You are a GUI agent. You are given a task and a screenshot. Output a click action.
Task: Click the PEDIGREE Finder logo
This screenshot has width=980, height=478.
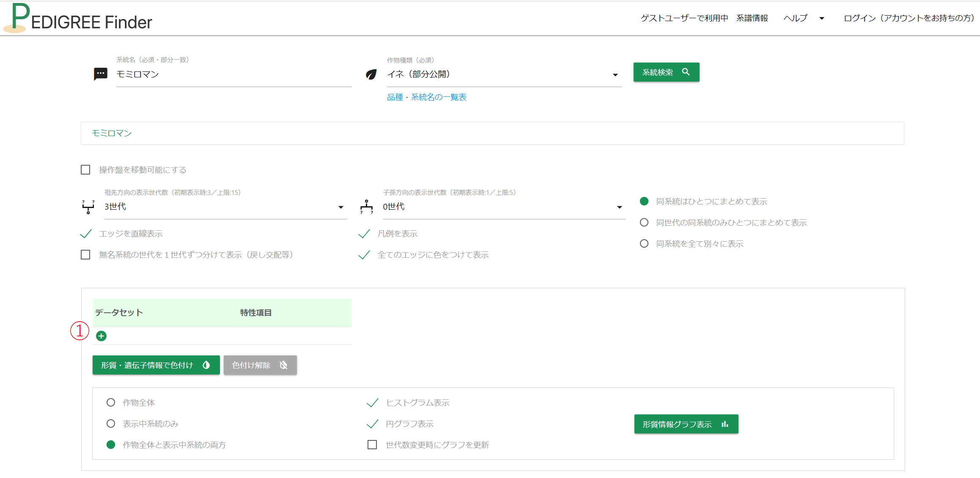point(78,18)
